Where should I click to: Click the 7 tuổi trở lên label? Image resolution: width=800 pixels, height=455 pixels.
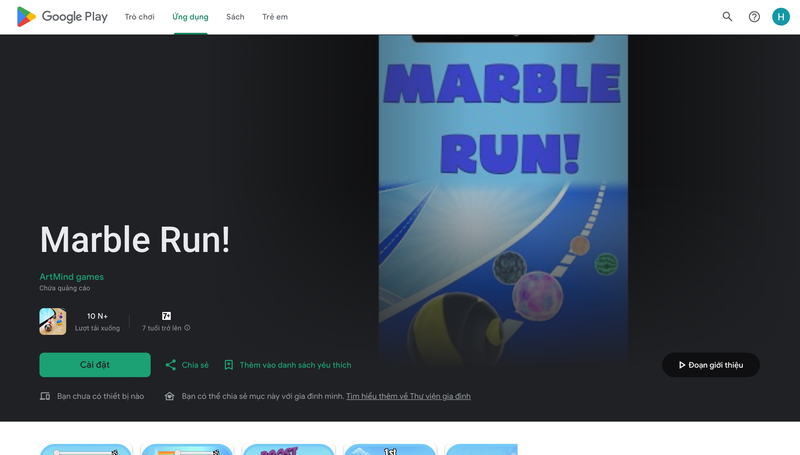(x=162, y=328)
